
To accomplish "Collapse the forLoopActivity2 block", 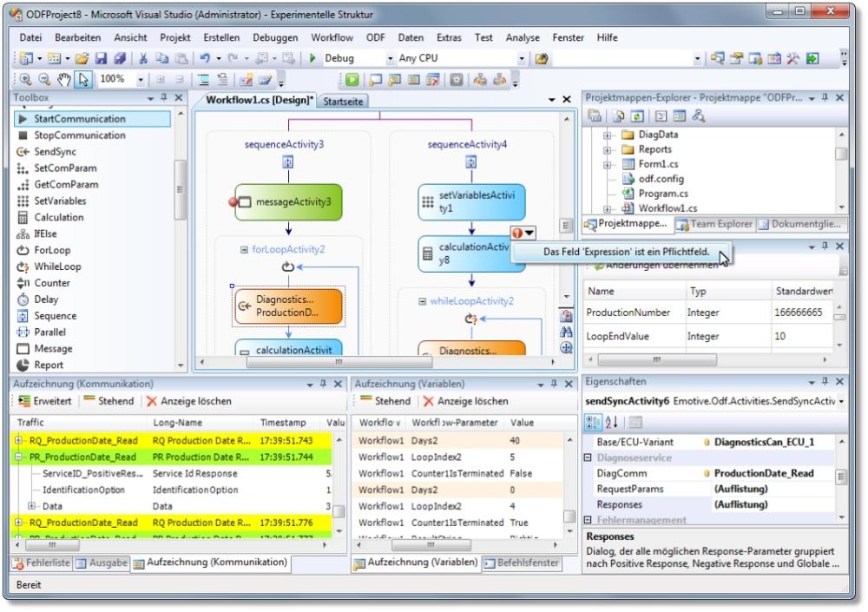I will [244, 250].
